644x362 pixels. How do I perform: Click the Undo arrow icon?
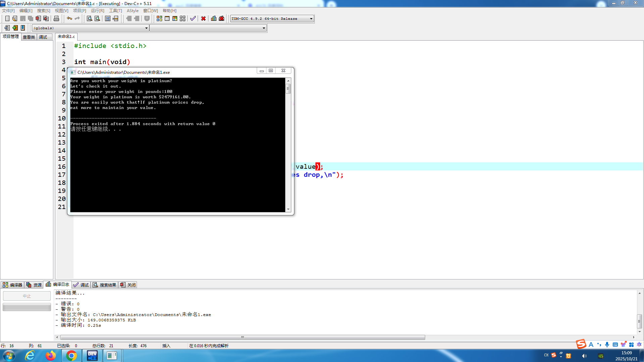69,18
